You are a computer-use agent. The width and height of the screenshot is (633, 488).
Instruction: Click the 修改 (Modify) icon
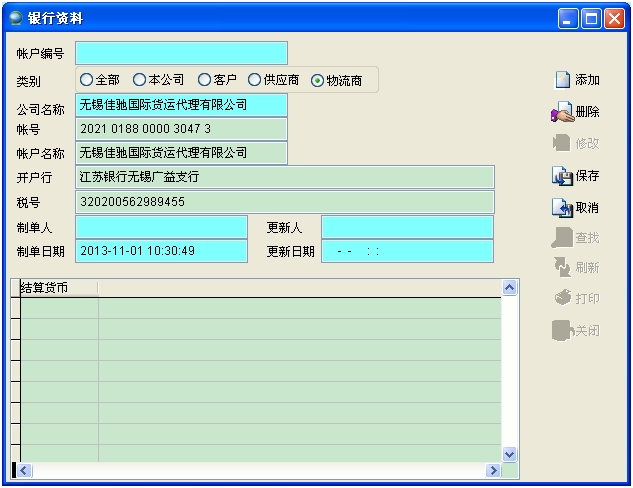(562, 144)
